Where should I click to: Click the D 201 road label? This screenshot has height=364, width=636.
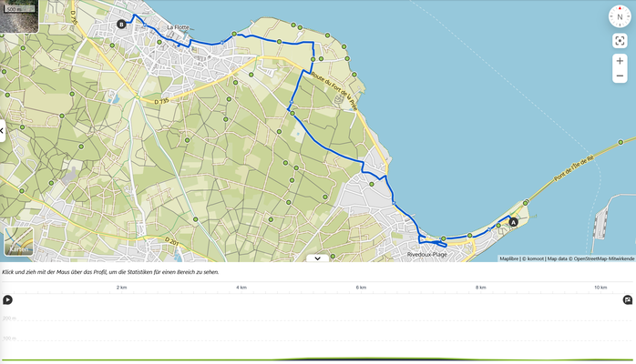point(172,241)
